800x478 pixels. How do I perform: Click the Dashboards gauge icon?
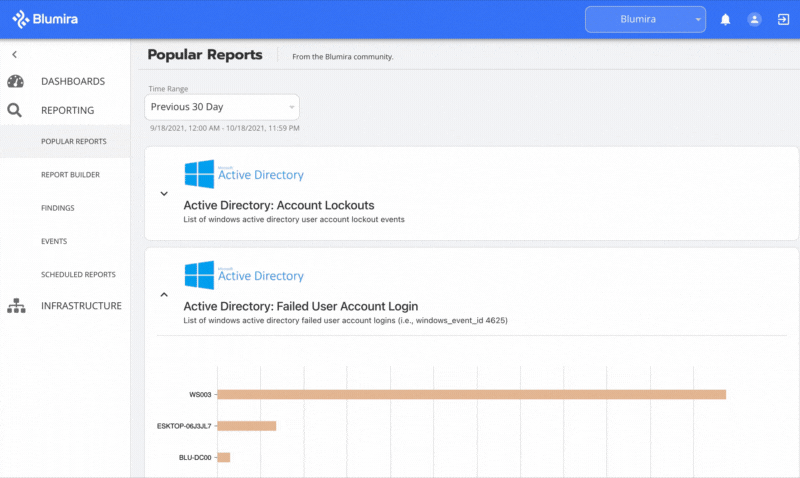(15, 81)
